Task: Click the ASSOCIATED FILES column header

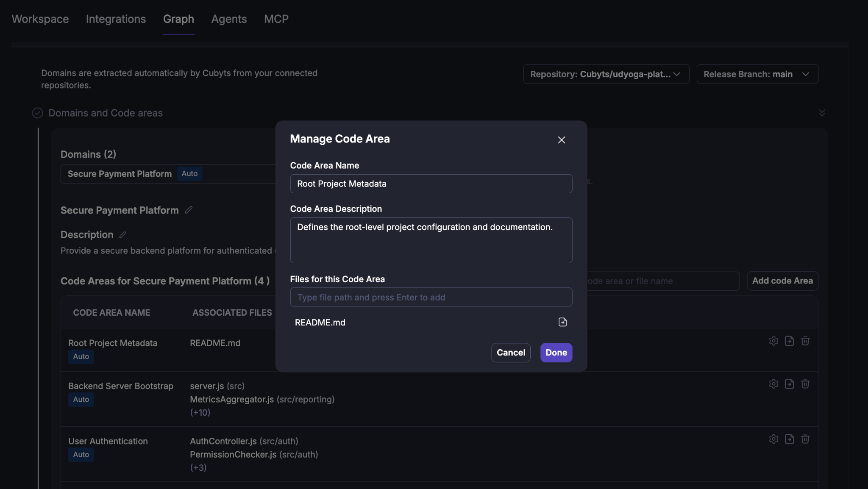Action: [232, 313]
